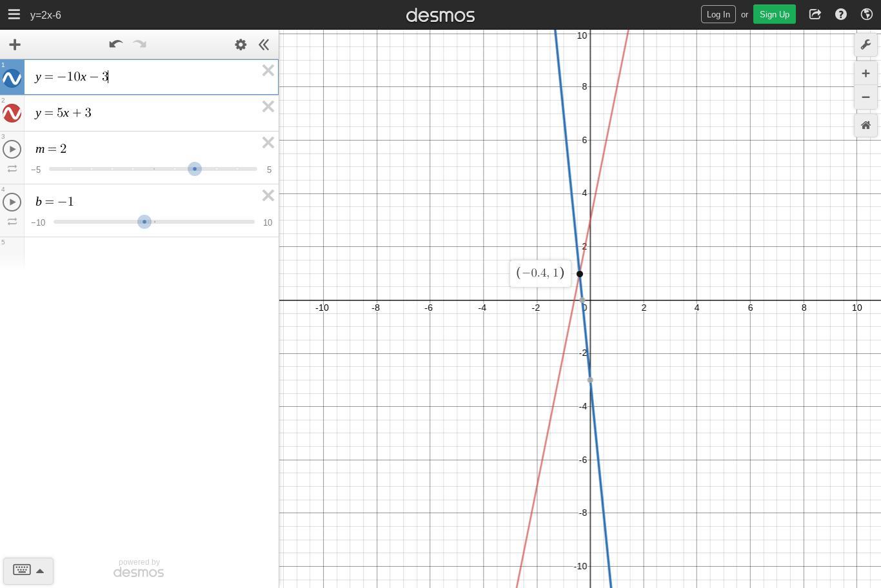Open graph settings wrench
This screenshot has width=881, height=588.
click(866, 44)
